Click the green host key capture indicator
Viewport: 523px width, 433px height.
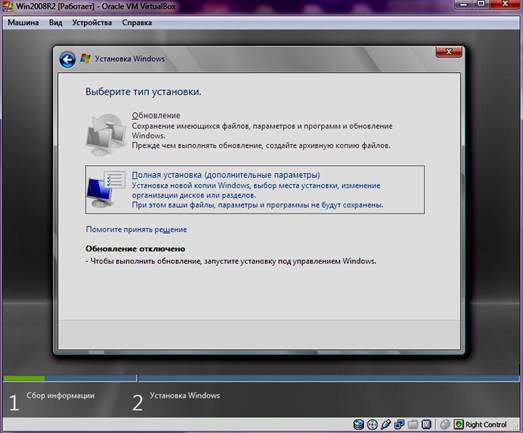(x=459, y=424)
